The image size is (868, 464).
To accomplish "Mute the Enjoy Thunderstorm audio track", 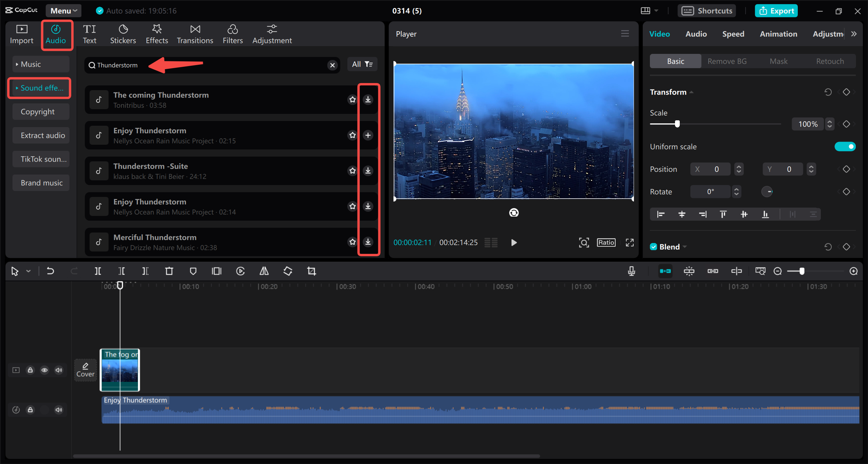I will click(59, 409).
